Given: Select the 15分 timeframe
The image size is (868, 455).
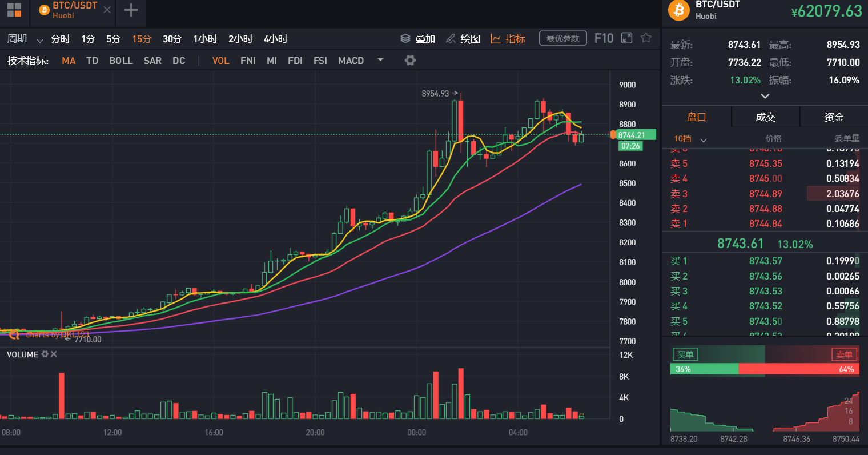Looking at the screenshot, I should tap(142, 38).
